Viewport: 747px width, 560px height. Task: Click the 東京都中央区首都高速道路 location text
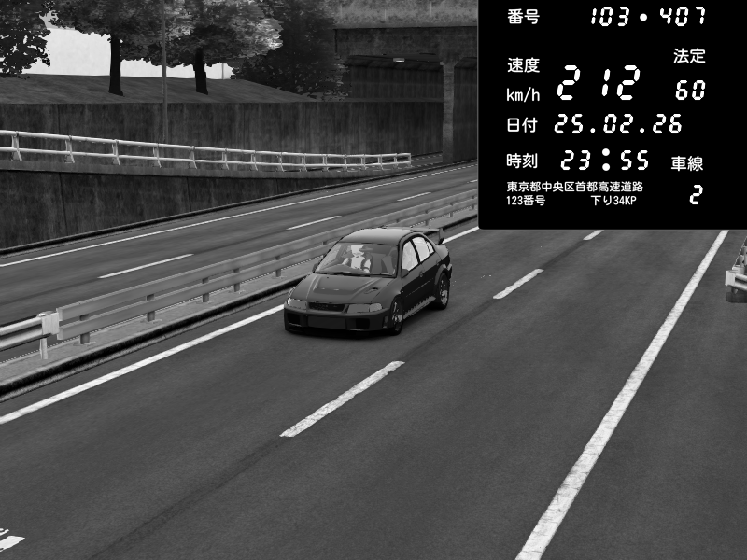pos(574,187)
